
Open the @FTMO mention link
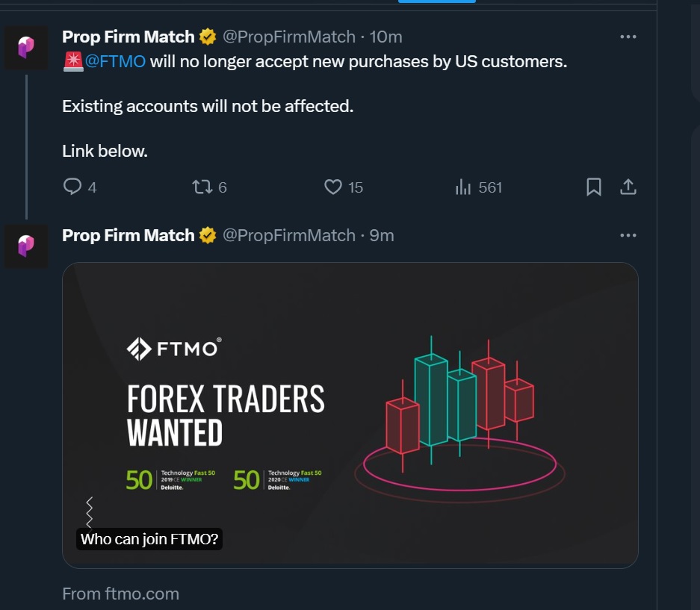pos(116,61)
